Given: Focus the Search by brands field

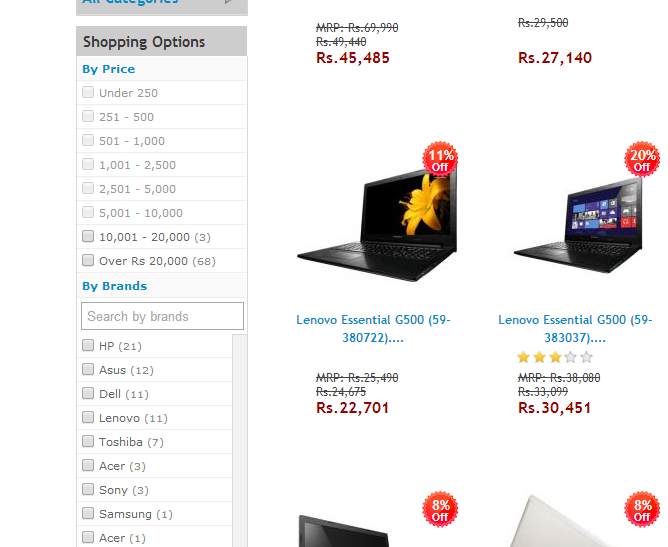Looking at the screenshot, I should click(162, 316).
